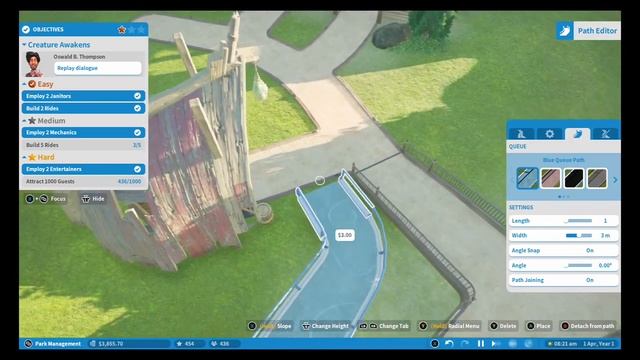Collapse the Medium objectives group

pos(24,121)
